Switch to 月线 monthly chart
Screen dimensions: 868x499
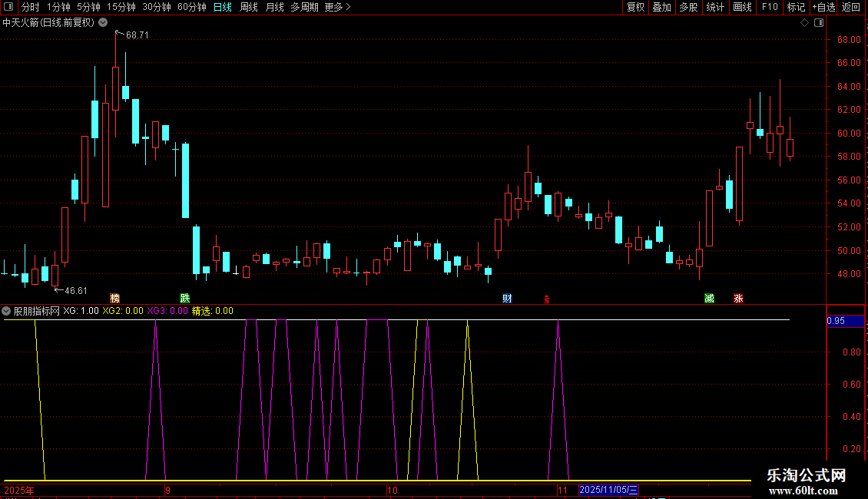pos(274,7)
